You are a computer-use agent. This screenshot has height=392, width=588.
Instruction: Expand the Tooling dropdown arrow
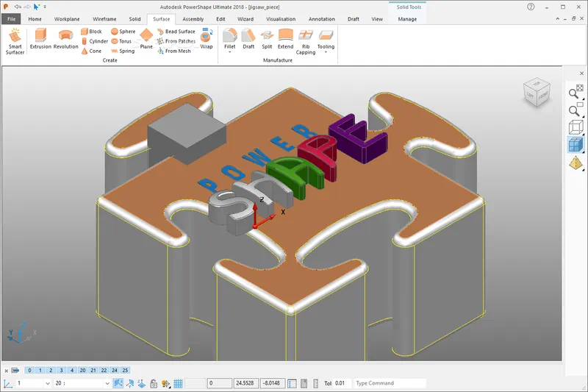(326, 52)
